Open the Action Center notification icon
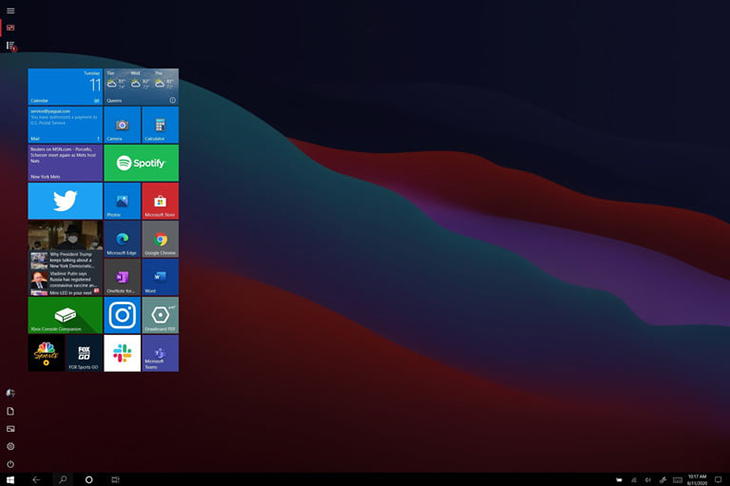 pos(718,480)
